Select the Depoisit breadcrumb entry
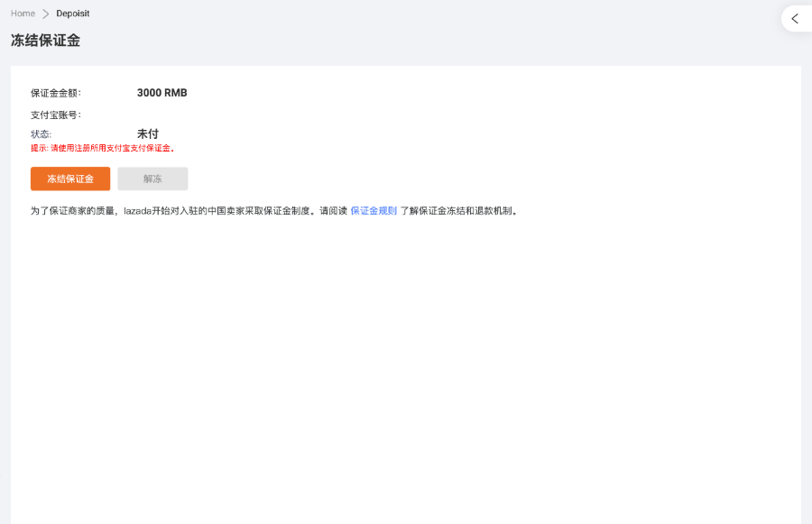This screenshot has height=524, width=812. [x=72, y=13]
